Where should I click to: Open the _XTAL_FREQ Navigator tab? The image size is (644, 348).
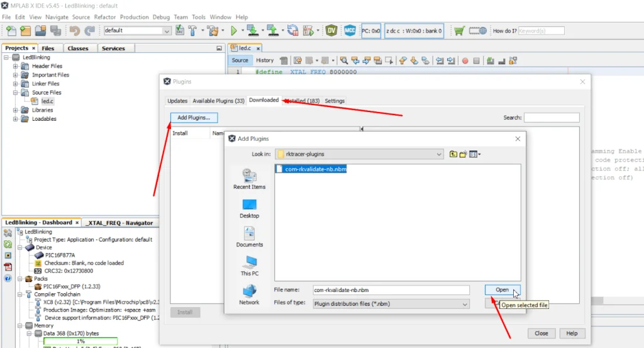pyautogui.click(x=120, y=223)
